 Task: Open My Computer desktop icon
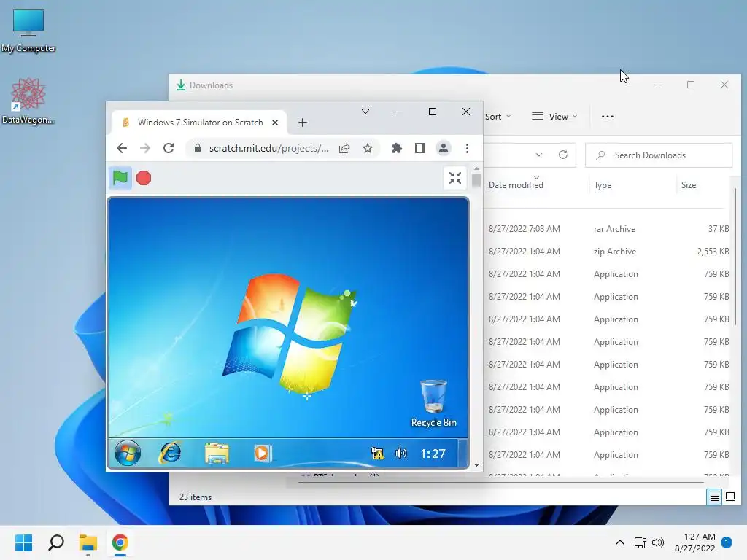(28, 30)
